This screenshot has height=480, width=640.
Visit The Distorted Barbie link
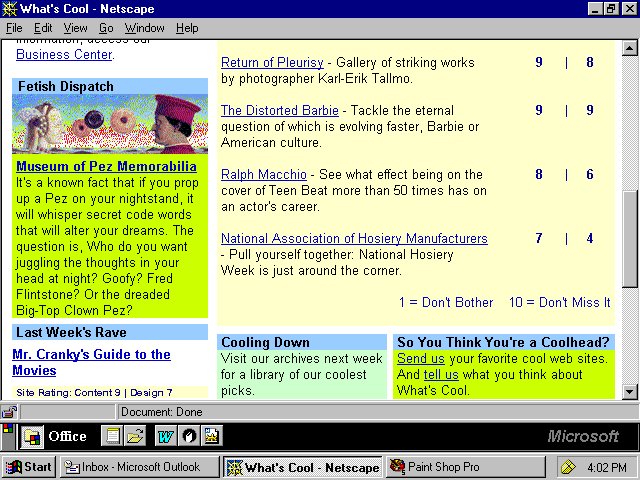pos(280,110)
